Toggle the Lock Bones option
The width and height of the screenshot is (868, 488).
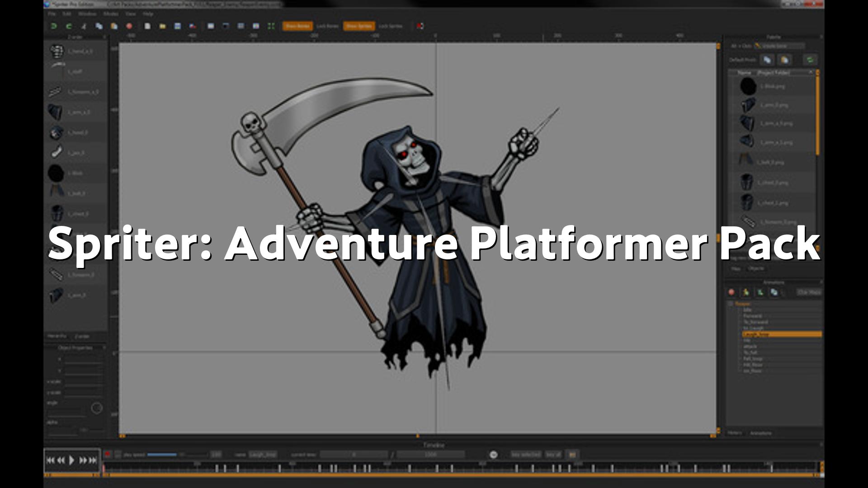[x=327, y=26]
